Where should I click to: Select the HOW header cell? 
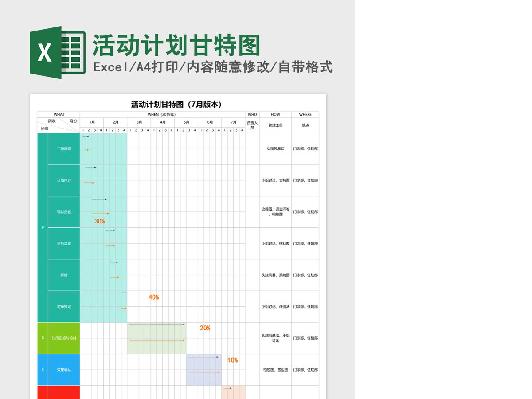pos(276,114)
